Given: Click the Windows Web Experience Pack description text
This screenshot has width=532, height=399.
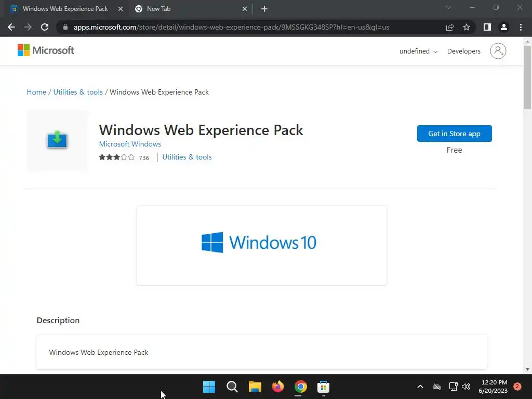Looking at the screenshot, I should [x=98, y=352].
